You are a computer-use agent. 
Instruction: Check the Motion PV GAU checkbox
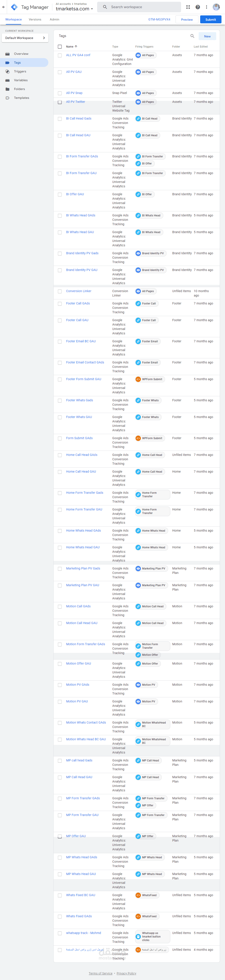(60, 702)
